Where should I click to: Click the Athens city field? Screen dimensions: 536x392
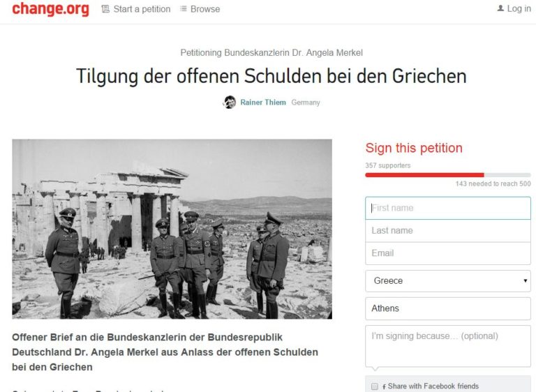pyautogui.click(x=448, y=308)
